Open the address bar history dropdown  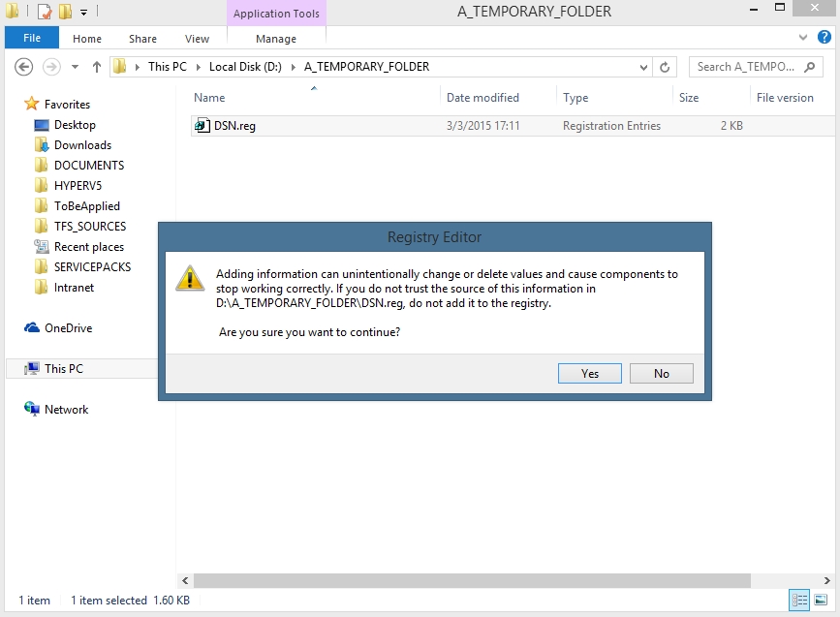coord(643,67)
